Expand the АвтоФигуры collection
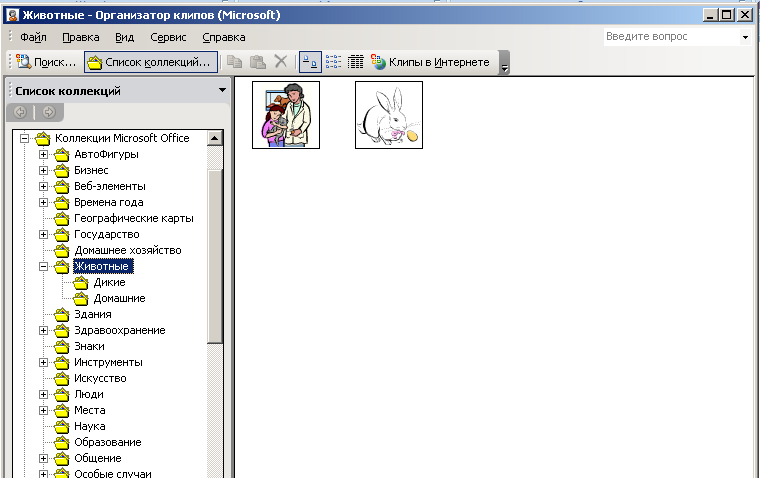This screenshot has height=478, width=760. 44,155
